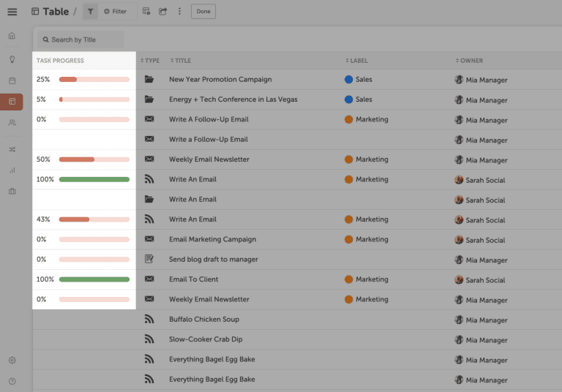
Task: Toggle the funnel filter button
Action: (90, 12)
